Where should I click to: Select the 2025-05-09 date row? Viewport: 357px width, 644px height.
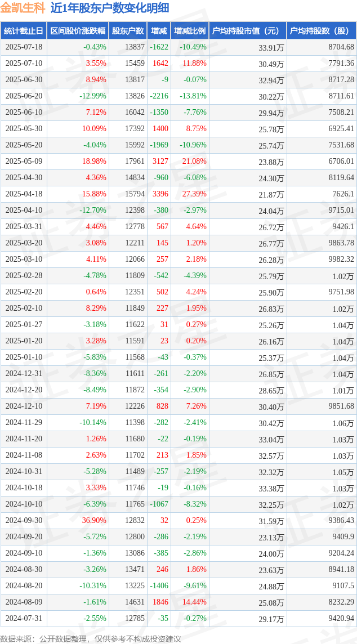(179, 162)
